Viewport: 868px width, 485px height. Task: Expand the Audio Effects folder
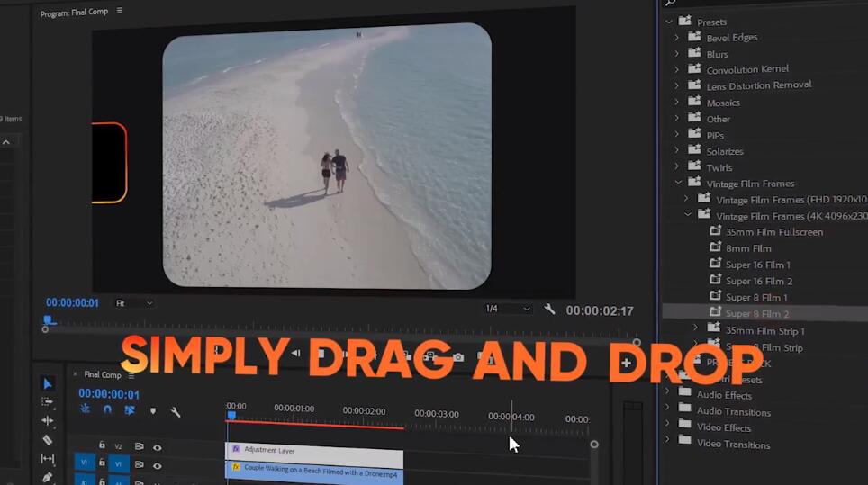[667, 391]
